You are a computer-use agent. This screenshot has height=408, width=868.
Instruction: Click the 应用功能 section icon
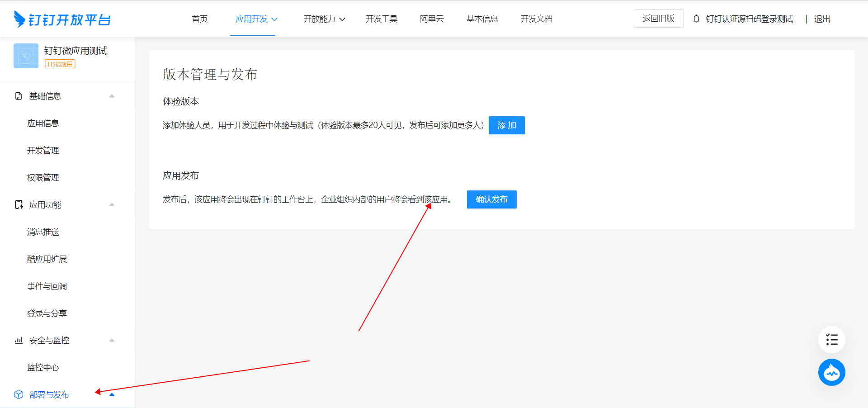click(19, 204)
